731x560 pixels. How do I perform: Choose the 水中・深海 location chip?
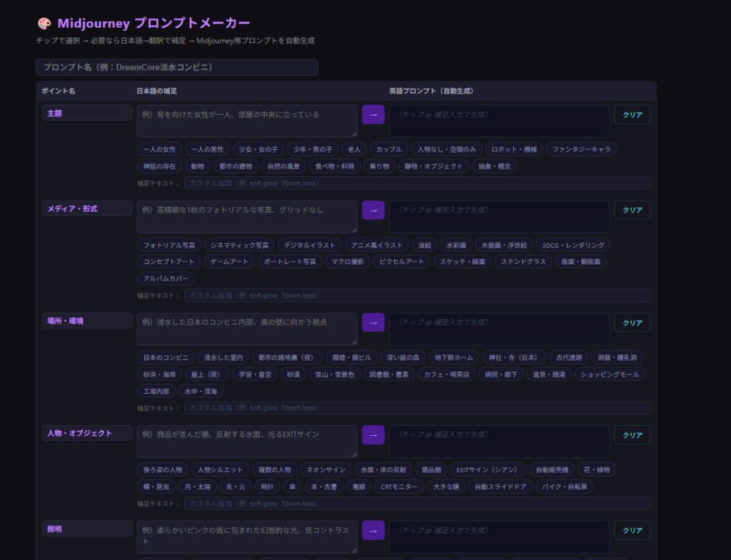click(x=201, y=391)
